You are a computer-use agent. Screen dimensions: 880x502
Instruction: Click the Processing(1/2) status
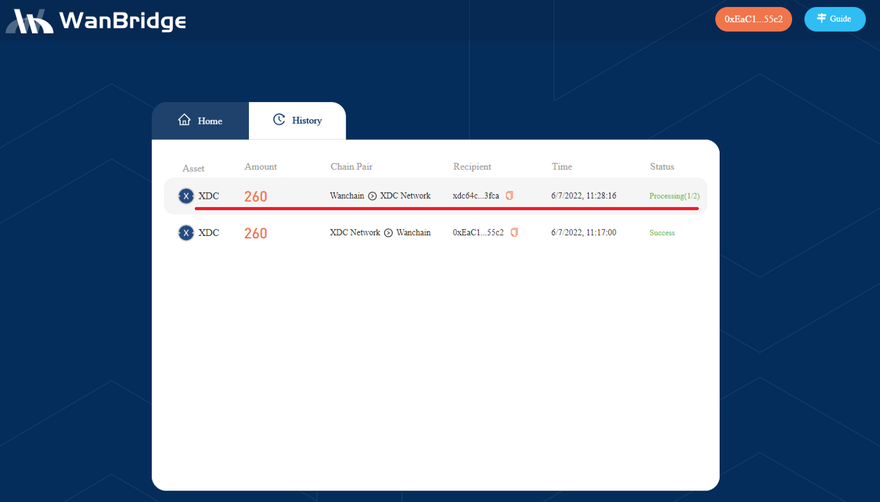[674, 196]
